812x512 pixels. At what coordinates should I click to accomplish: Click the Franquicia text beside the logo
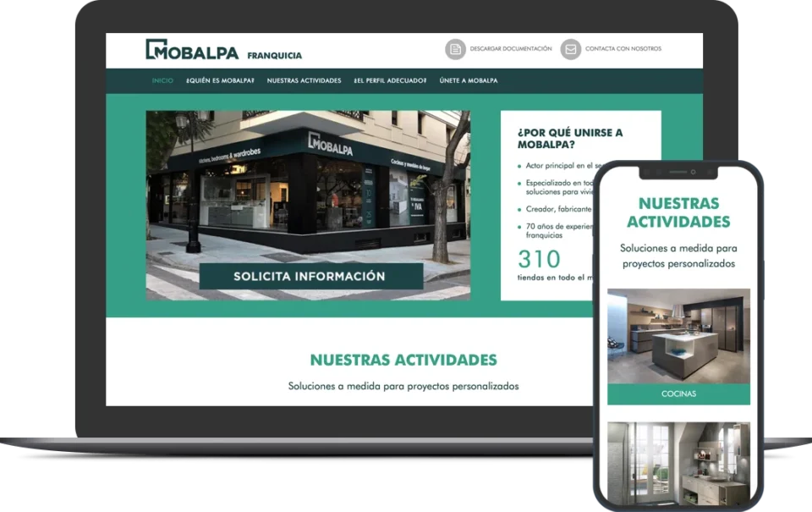(x=274, y=56)
